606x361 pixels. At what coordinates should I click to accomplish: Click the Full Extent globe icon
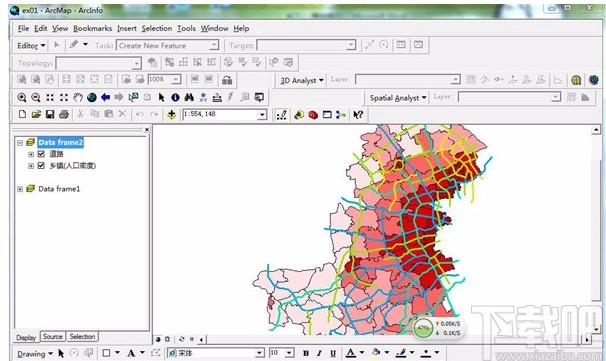coord(92,97)
